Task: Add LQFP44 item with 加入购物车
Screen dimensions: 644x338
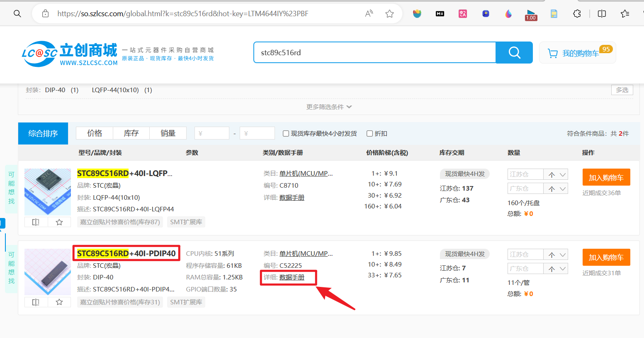Action: pyautogui.click(x=606, y=177)
